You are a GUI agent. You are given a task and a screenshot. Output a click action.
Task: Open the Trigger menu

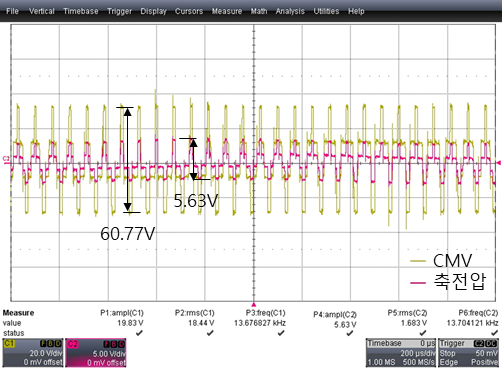[119, 11]
